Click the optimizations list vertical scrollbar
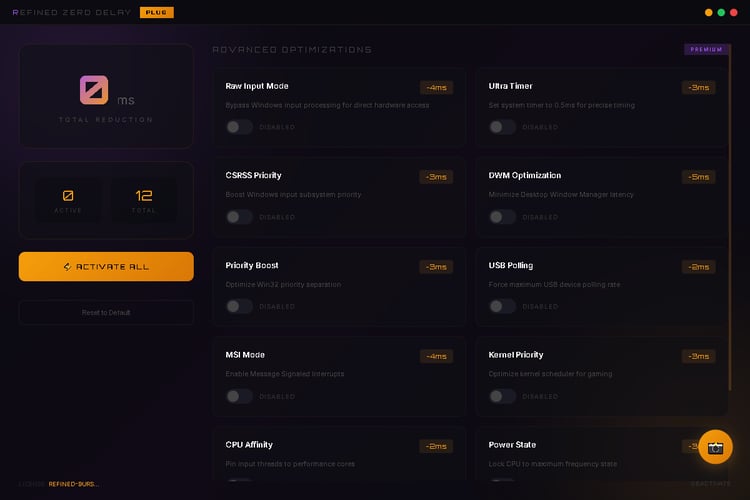The image size is (750, 500). [x=731, y=250]
